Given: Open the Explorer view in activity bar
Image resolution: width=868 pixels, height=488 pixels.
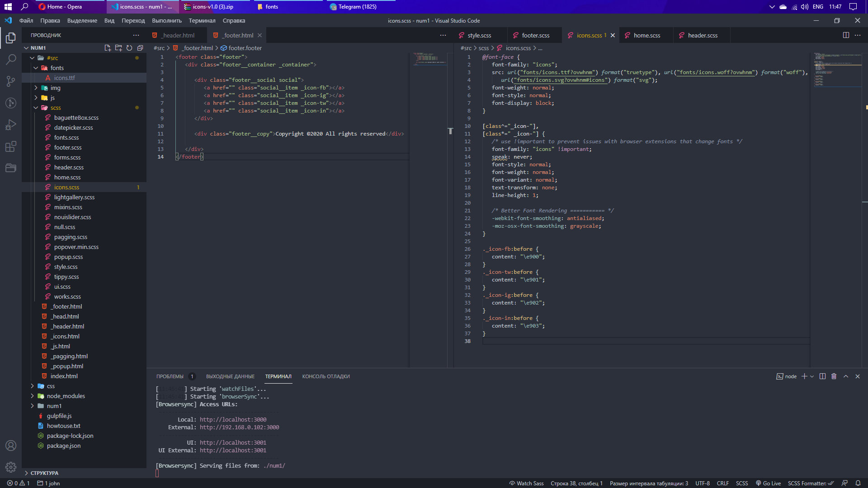Looking at the screenshot, I should pos(11,38).
